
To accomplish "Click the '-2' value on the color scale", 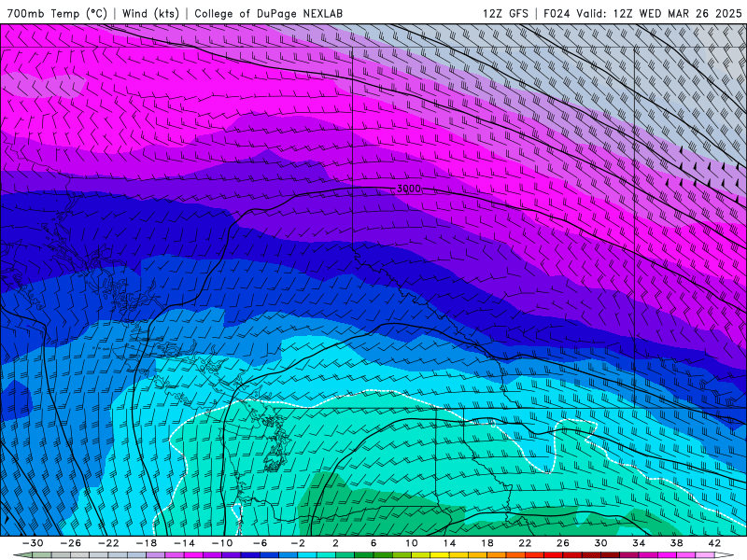I will point(298,543).
